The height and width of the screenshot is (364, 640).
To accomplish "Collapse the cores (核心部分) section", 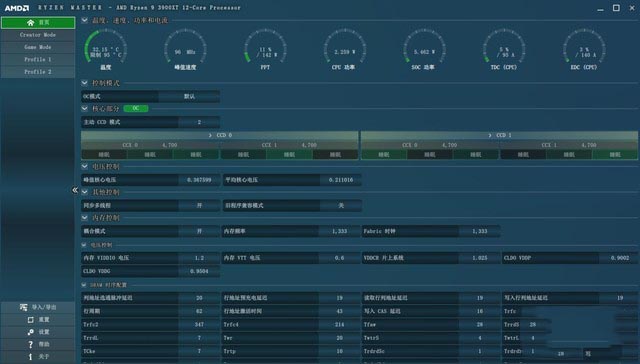I will pyautogui.click(x=84, y=109).
